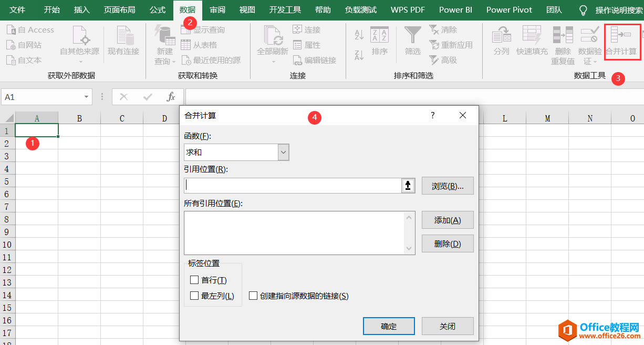Viewport: 644px width, 345px height.
Task: Sort ascending A to Z icon
Action: tap(359, 35)
